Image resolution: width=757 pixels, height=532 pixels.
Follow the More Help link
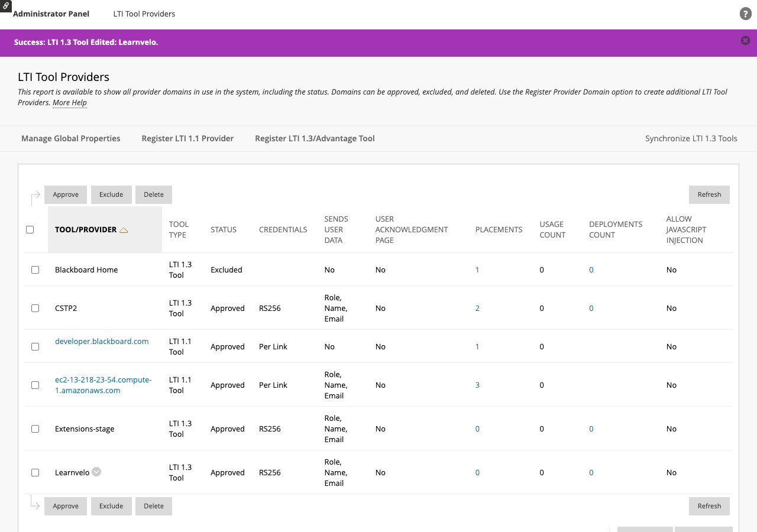70,103
